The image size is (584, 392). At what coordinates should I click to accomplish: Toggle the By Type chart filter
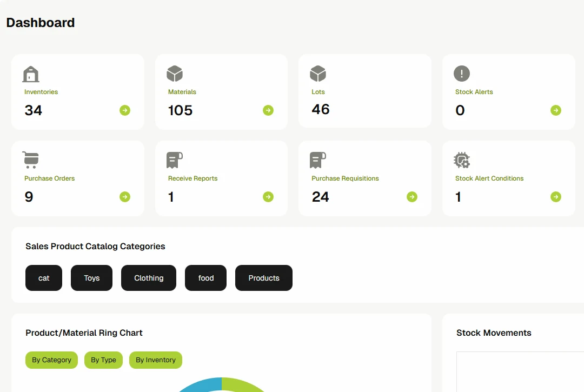(103, 360)
